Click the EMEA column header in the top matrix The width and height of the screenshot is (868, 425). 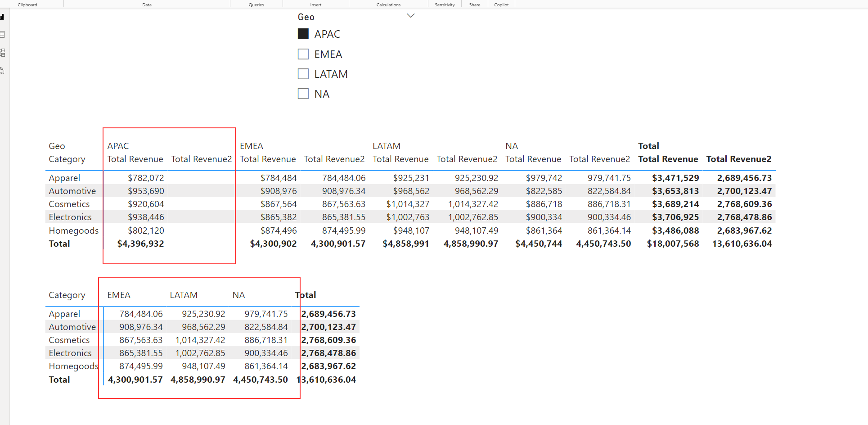[252, 146]
